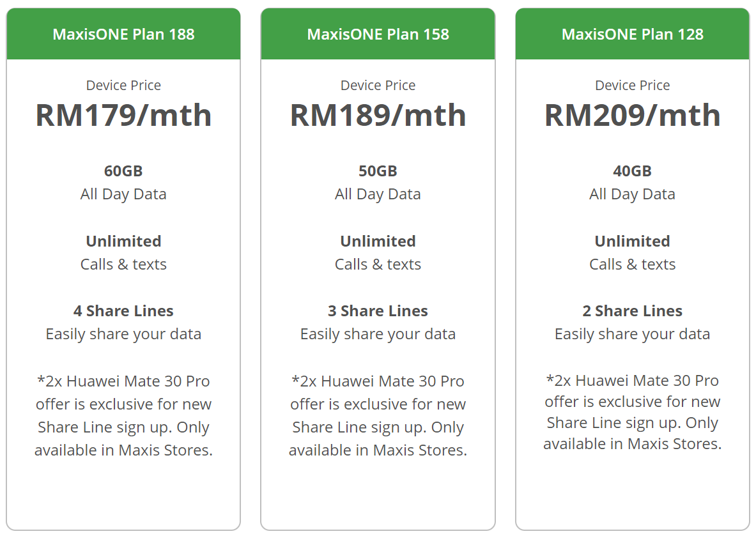Screen dimensions: 756x536
Task: Select the MaxisONE Plan 128 header
Action: pos(632,34)
